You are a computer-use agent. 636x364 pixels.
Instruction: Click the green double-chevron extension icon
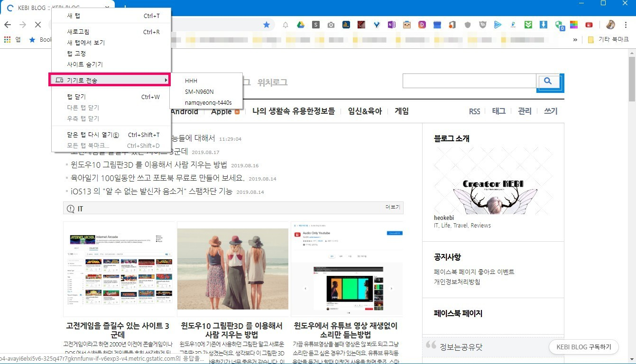(x=528, y=25)
